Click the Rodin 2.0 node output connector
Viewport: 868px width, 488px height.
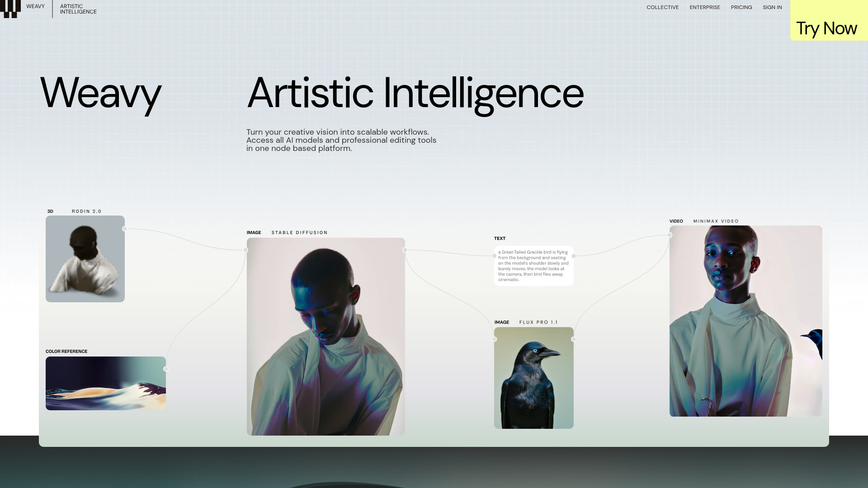pos(125,229)
